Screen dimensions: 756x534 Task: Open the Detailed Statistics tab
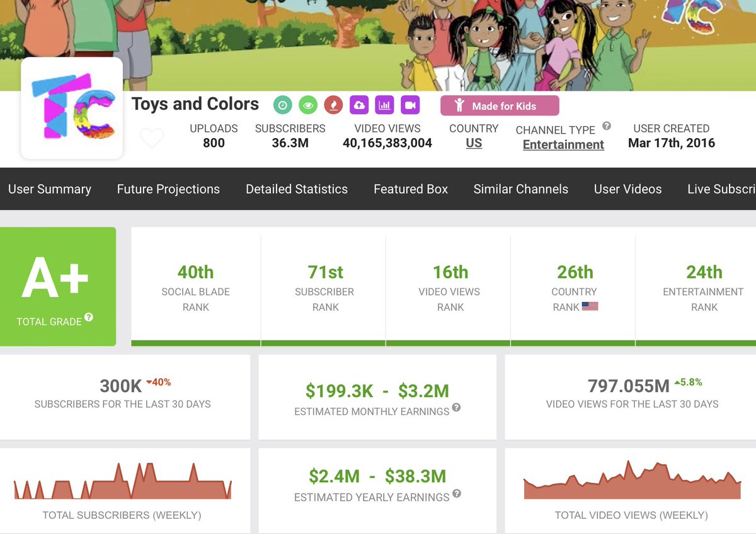(x=297, y=189)
